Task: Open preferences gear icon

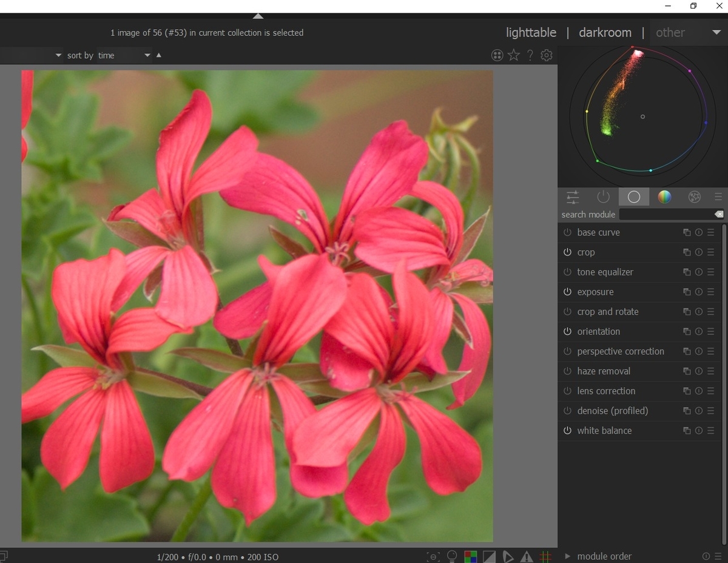Action: (x=547, y=55)
